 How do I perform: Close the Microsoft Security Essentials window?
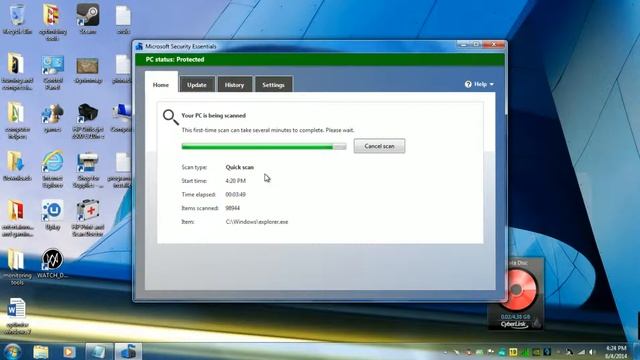[x=494, y=44]
